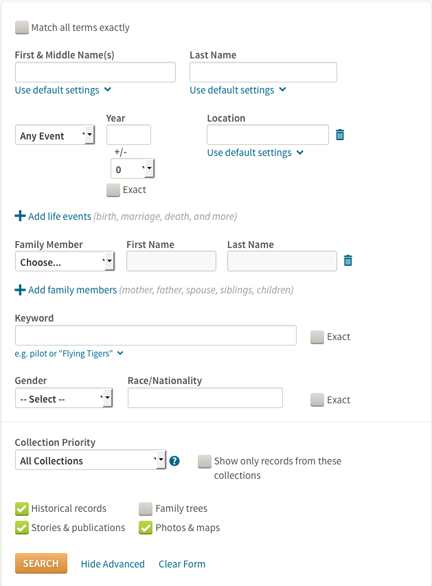Open the All Collections priority dropdown
Image resolution: width=432 pixels, height=586 pixels.
(x=90, y=460)
